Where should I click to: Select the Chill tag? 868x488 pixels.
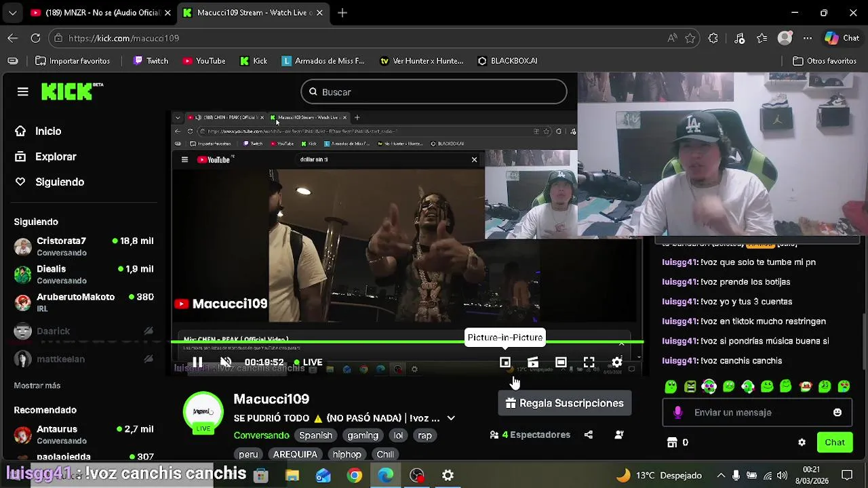coord(385,454)
